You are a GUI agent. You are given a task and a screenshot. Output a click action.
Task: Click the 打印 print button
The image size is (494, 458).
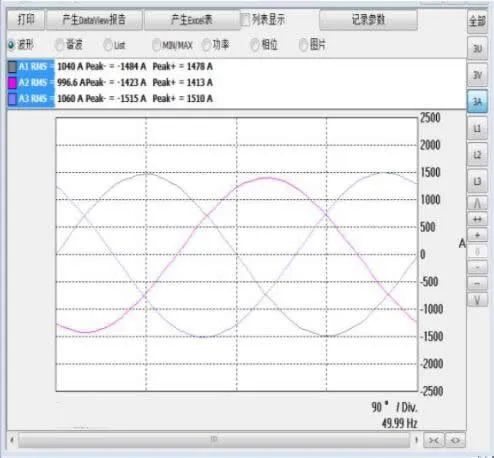[26, 20]
